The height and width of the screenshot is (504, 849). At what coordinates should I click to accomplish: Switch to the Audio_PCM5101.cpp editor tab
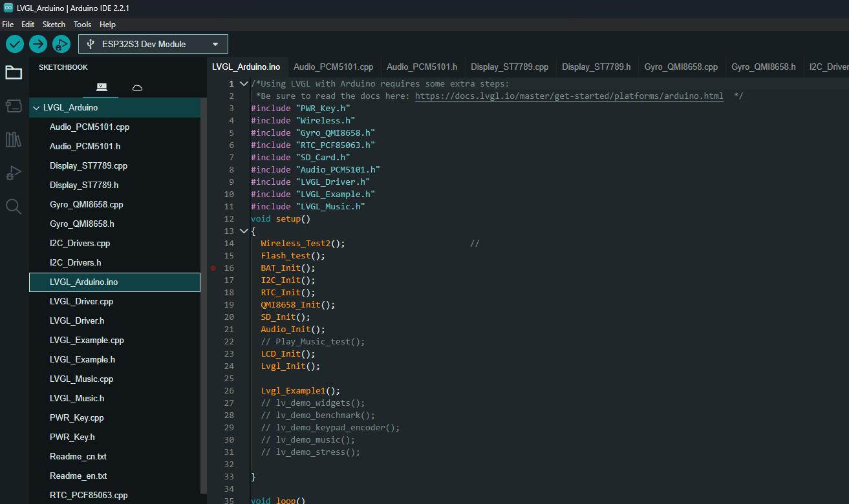point(334,67)
